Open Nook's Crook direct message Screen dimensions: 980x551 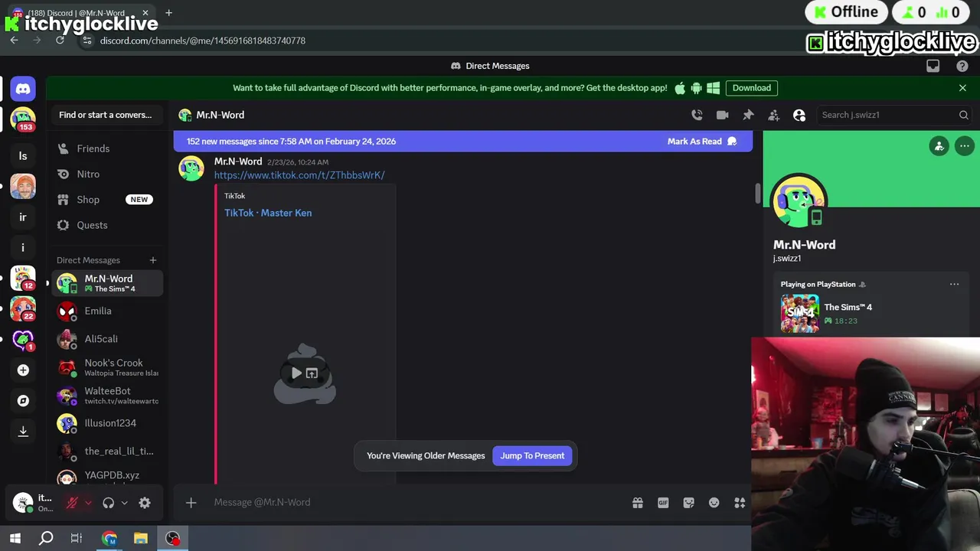pos(107,367)
